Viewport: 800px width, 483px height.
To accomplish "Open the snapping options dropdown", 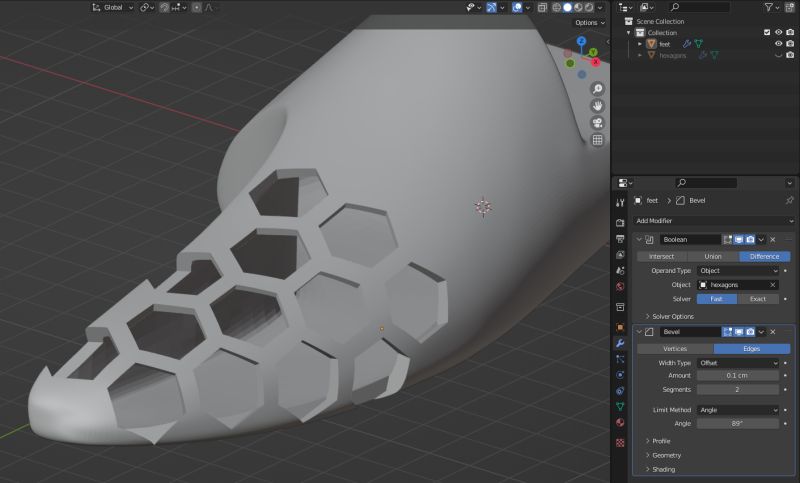I will 179,7.
